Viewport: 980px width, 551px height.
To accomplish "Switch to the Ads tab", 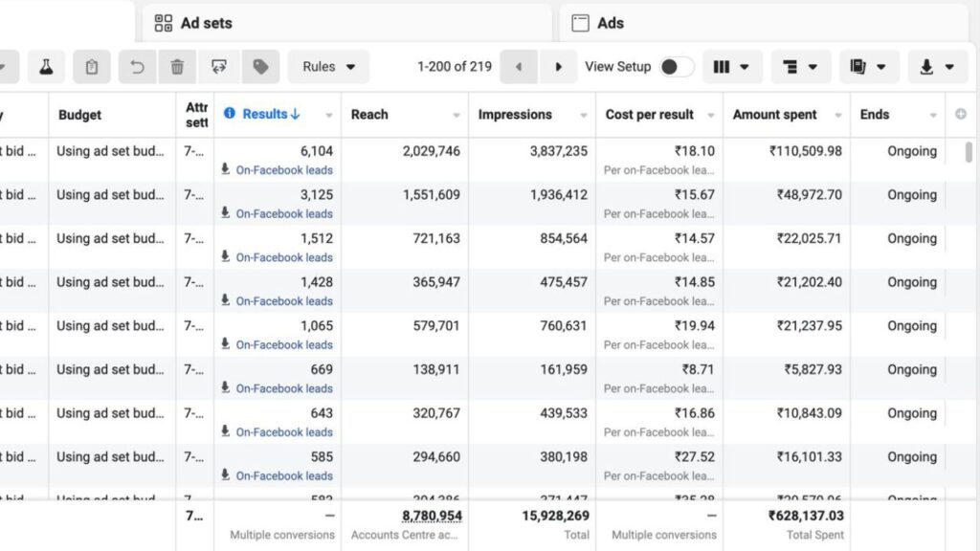I will pyautogui.click(x=610, y=23).
